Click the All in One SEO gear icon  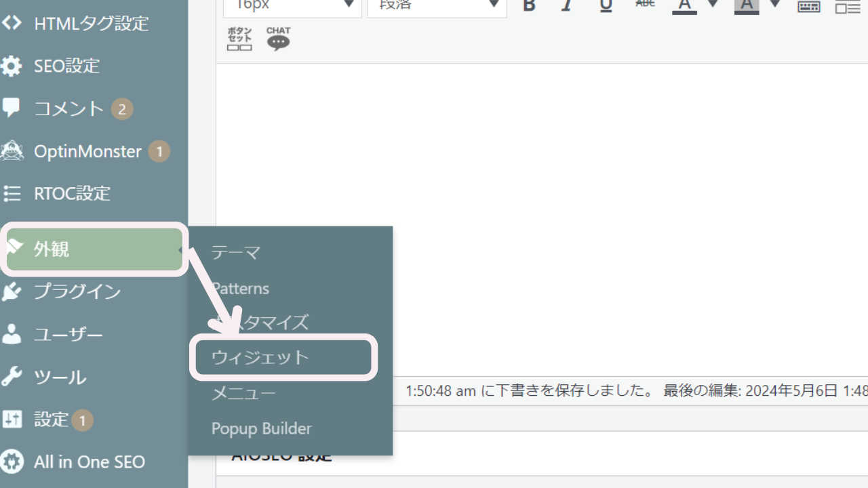pos(12,462)
